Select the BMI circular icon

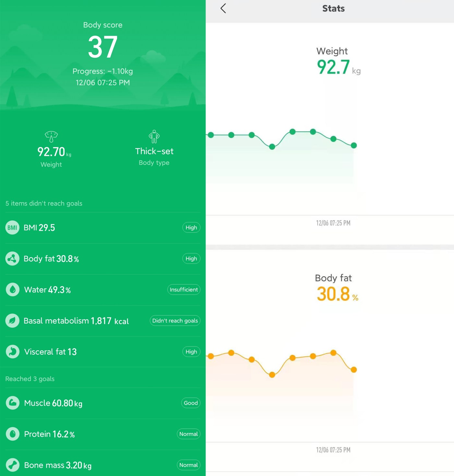point(12,228)
